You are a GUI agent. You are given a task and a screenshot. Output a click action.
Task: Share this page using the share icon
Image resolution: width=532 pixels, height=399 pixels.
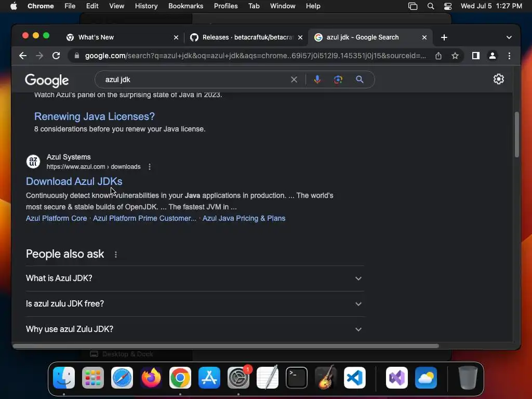coord(438,56)
